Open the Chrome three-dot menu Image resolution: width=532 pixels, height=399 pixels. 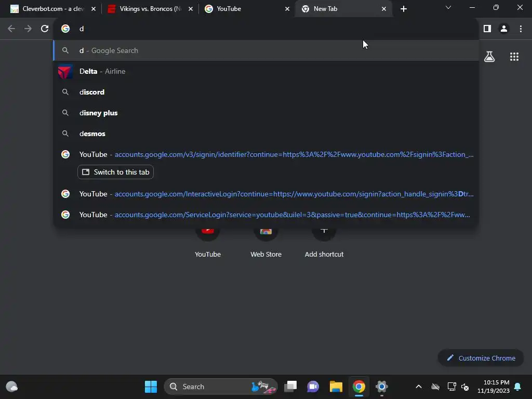pos(521,29)
